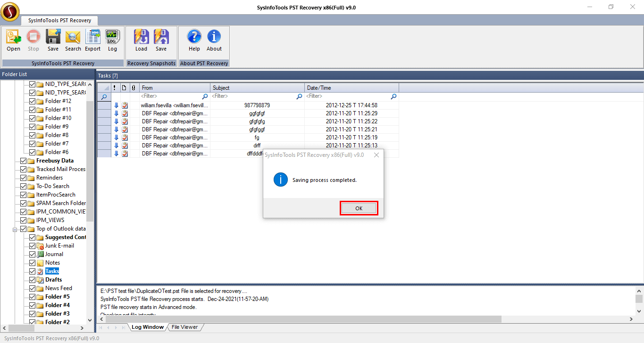644x343 pixels.
Task: Sort by the Subject column header
Action: click(x=258, y=88)
